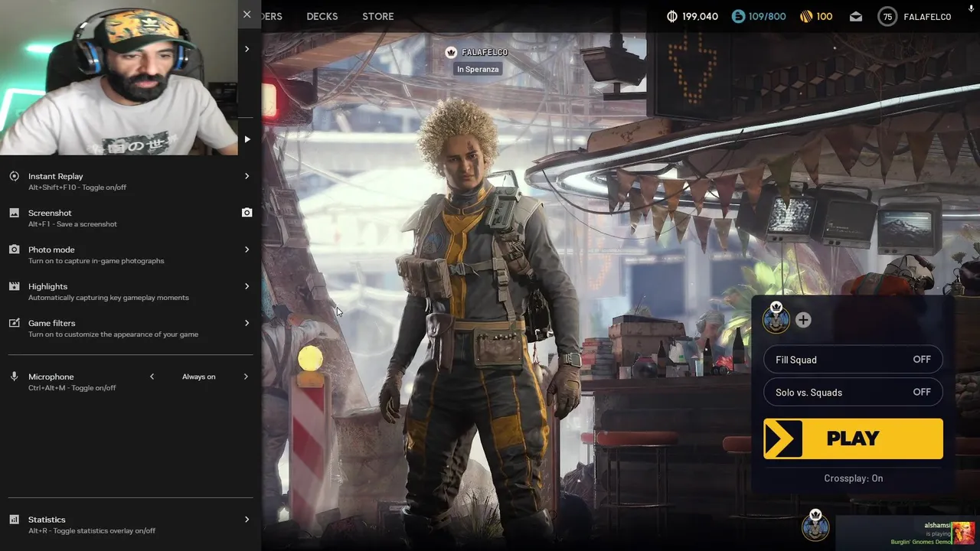980x551 pixels.
Task: Click the Statistics chart icon
Action: click(14, 520)
